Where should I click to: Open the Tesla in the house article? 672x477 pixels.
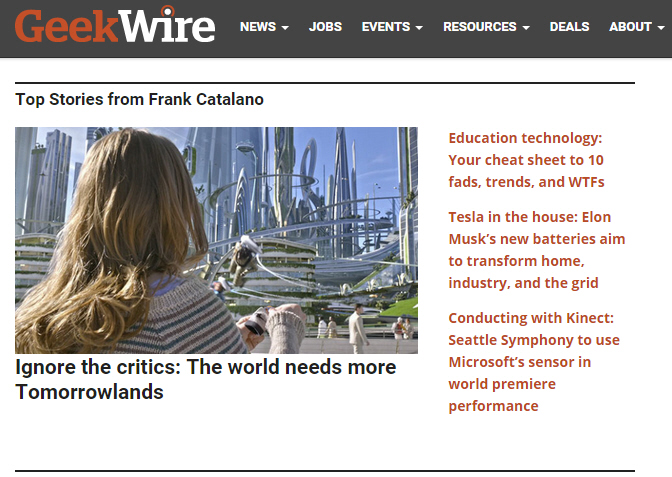click(x=537, y=250)
